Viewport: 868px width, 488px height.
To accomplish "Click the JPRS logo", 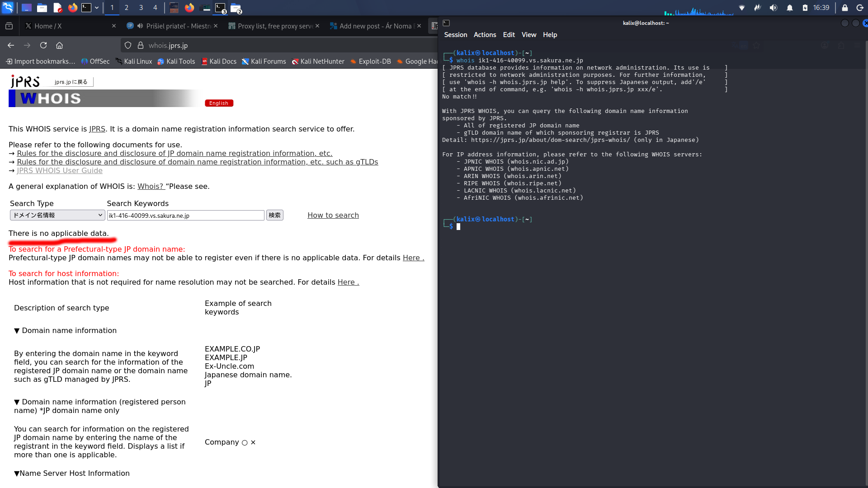I will pos(25,81).
